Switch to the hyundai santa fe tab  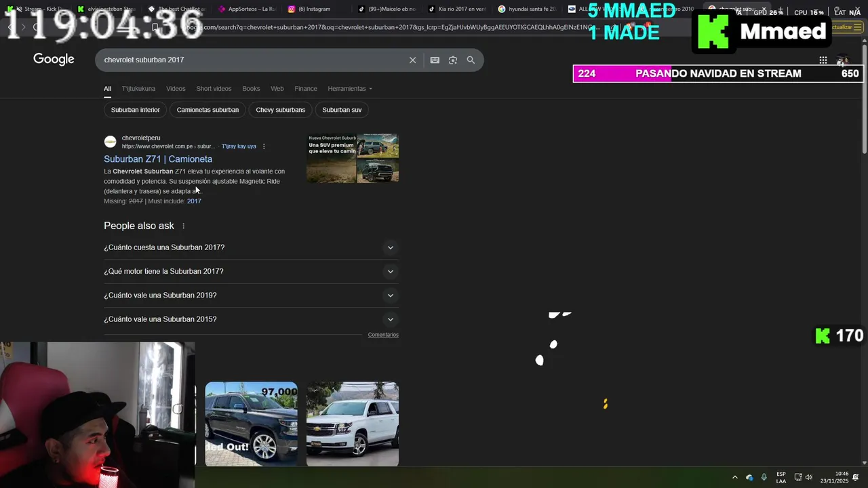click(528, 9)
